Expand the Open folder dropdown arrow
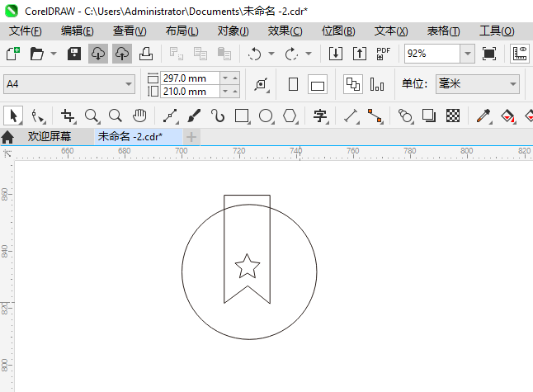 click(x=54, y=54)
